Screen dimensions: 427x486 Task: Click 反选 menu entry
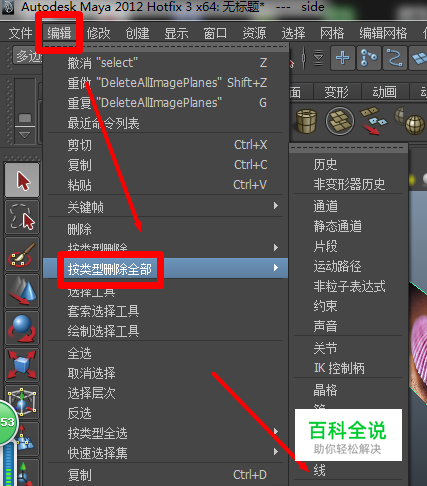(x=165, y=413)
